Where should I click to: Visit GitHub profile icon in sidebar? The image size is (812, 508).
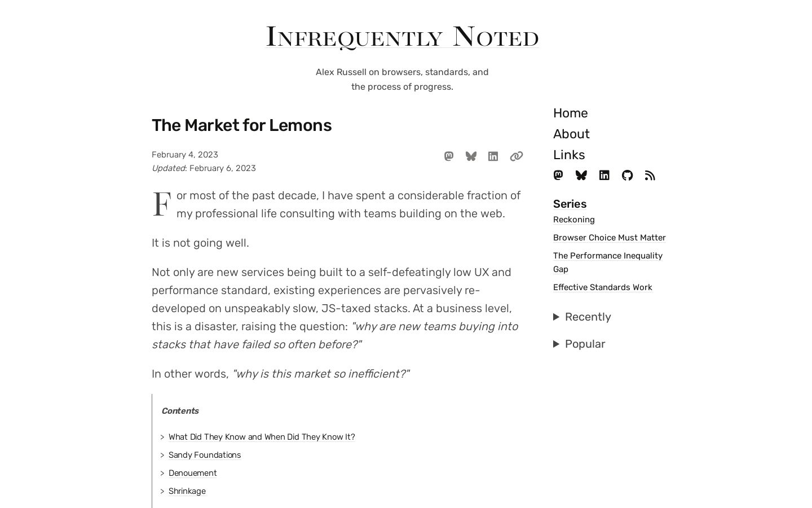pyautogui.click(x=627, y=175)
